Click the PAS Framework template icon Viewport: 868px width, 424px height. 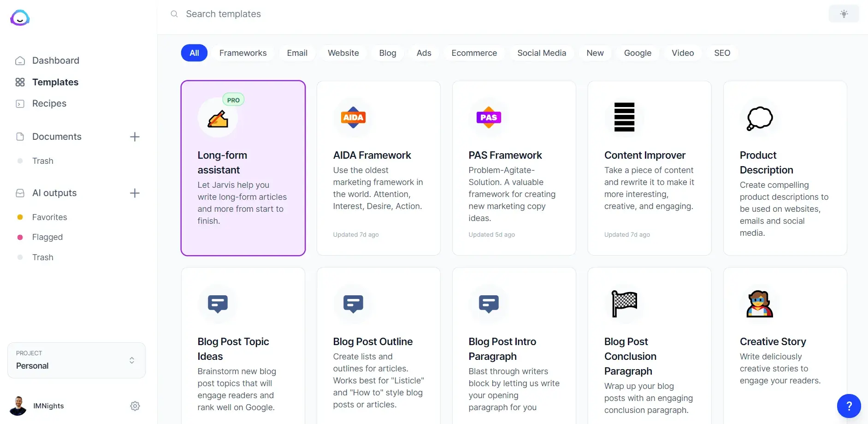coord(489,117)
